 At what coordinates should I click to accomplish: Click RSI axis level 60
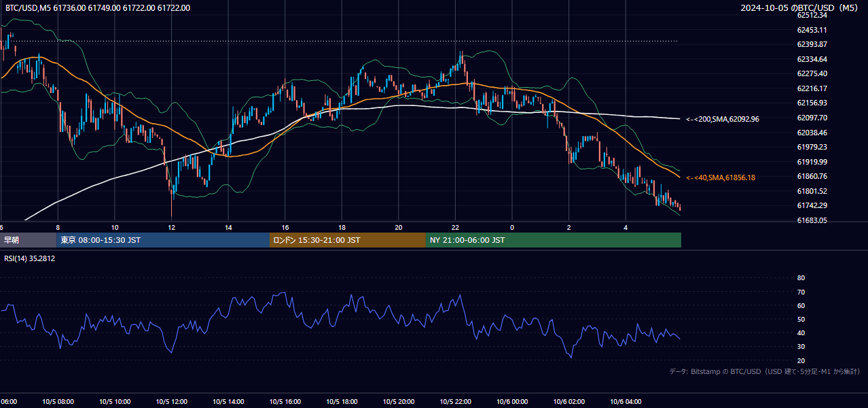pyautogui.click(x=801, y=305)
